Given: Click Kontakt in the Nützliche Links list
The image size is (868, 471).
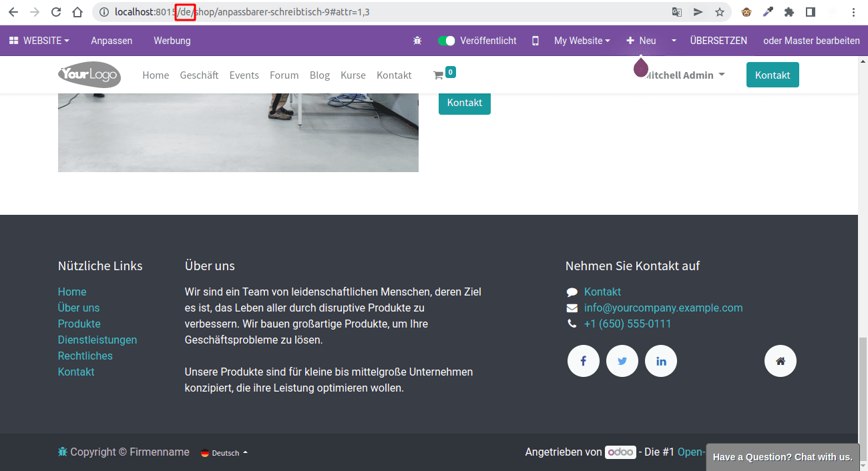Looking at the screenshot, I should coord(76,372).
